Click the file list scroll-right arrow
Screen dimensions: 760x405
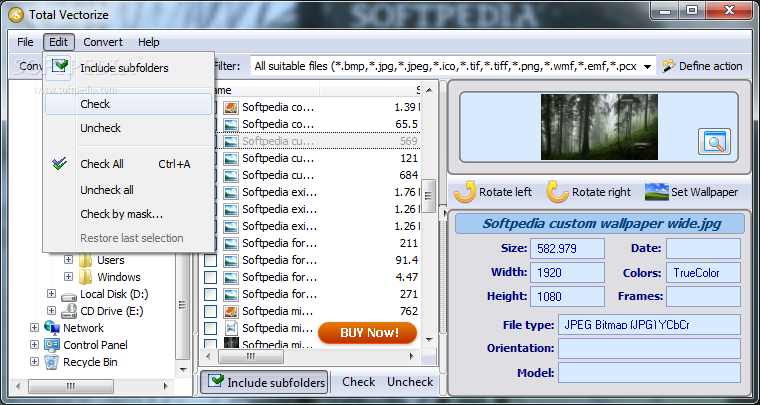412,357
